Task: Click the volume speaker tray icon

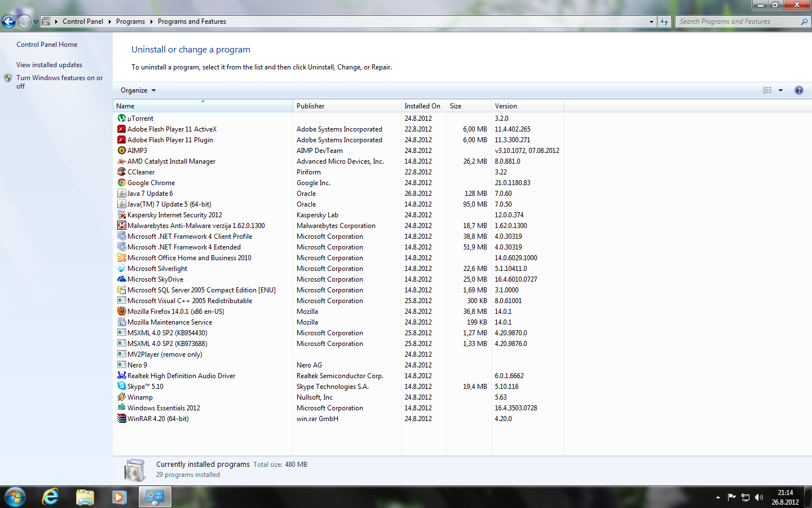Action: [x=759, y=497]
